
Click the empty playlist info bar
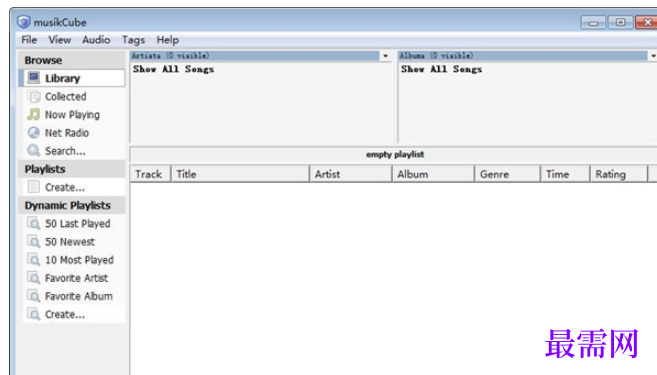[x=394, y=155]
